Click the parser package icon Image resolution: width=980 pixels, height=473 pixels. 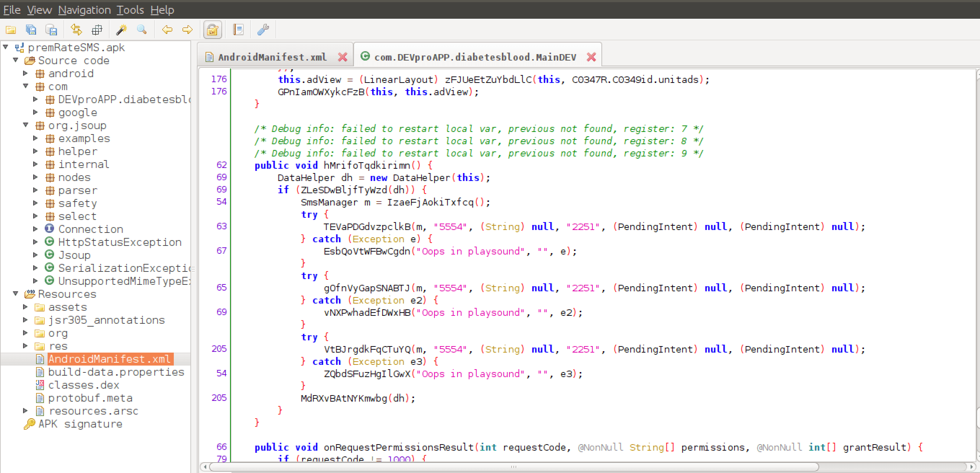click(50, 190)
